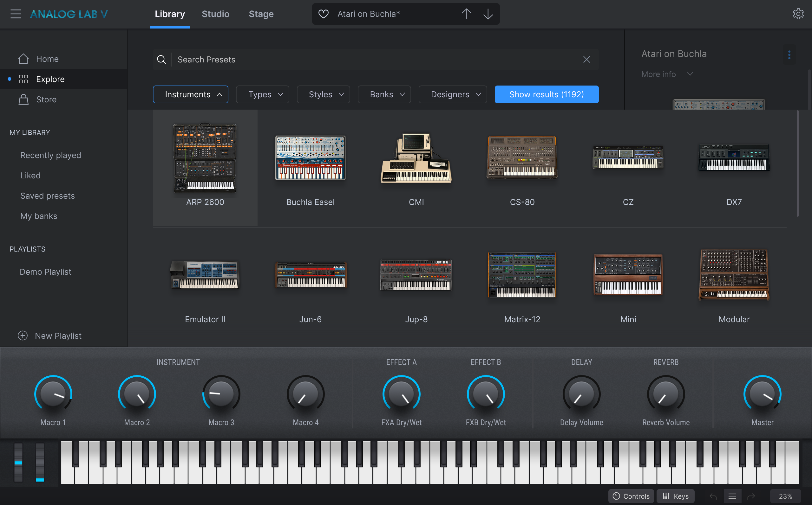Click the Master volume knob

point(762,394)
